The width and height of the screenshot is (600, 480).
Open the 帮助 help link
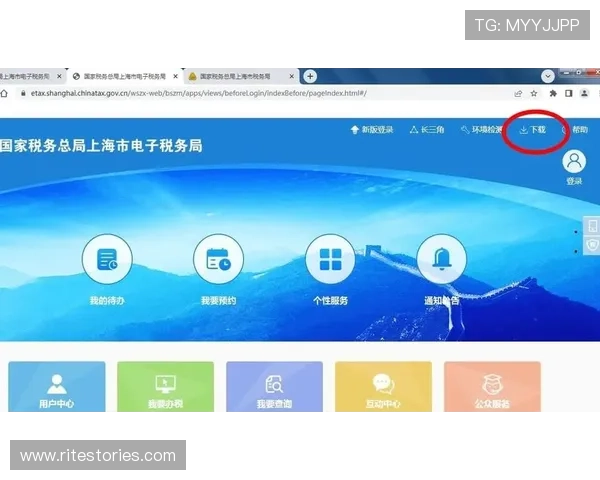click(x=575, y=130)
